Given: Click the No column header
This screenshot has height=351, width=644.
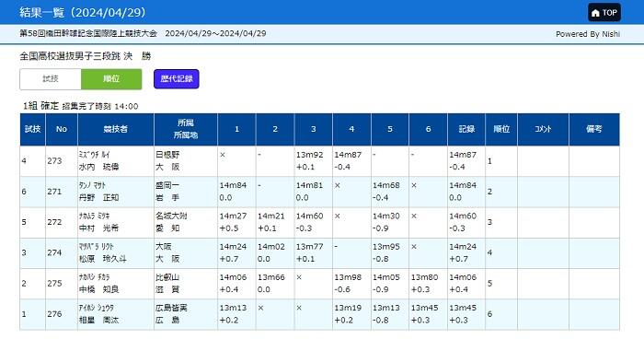Looking at the screenshot, I should [x=62, y=129].
